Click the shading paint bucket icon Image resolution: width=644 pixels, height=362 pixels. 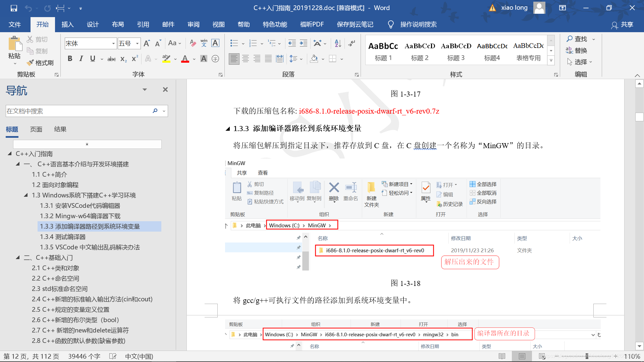pyautogui.click(x=314, y=59)
